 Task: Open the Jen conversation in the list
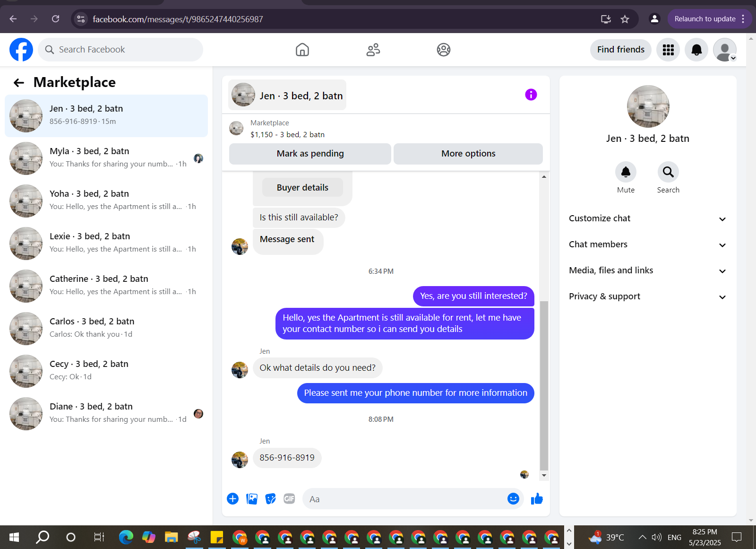106,116
